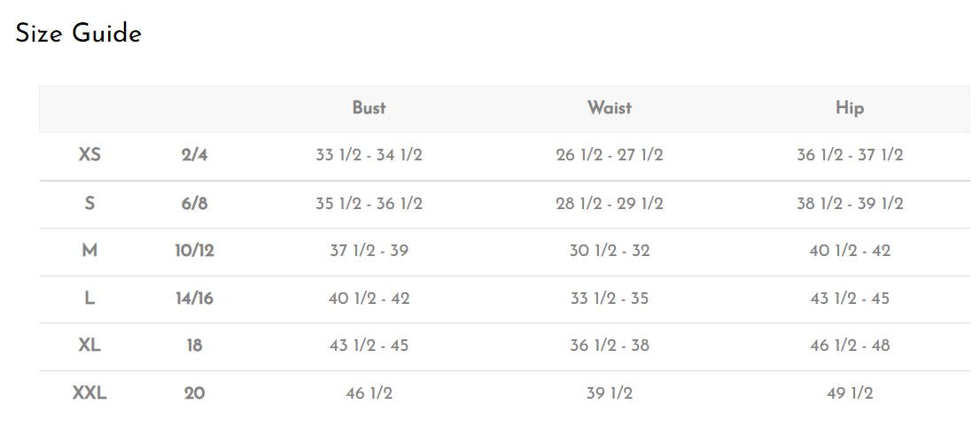Click S bust measurement 35 1/2 - 36 1/2
The image size is (980, 443).
coord(369,203)
